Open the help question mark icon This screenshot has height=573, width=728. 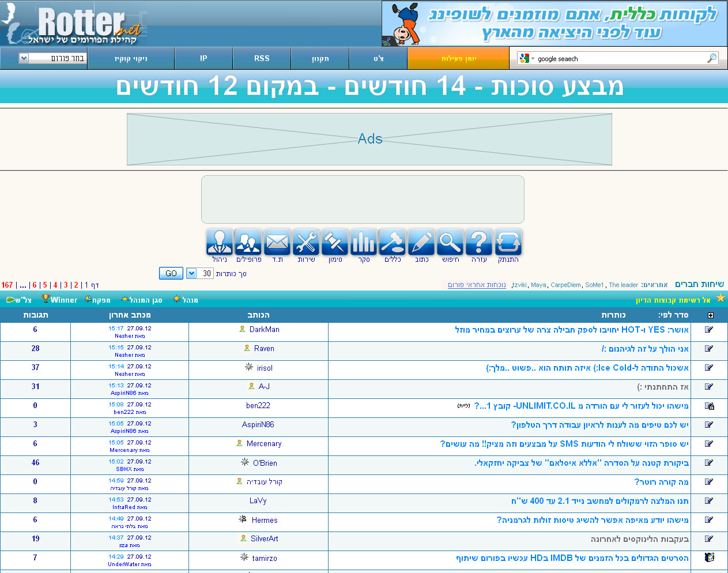click(479, 242)
